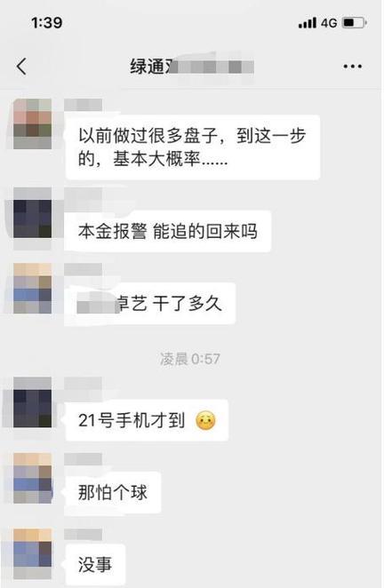Tap avatar beside '没事' message
The image size is (384, 588).
click(x=33, y=554)
